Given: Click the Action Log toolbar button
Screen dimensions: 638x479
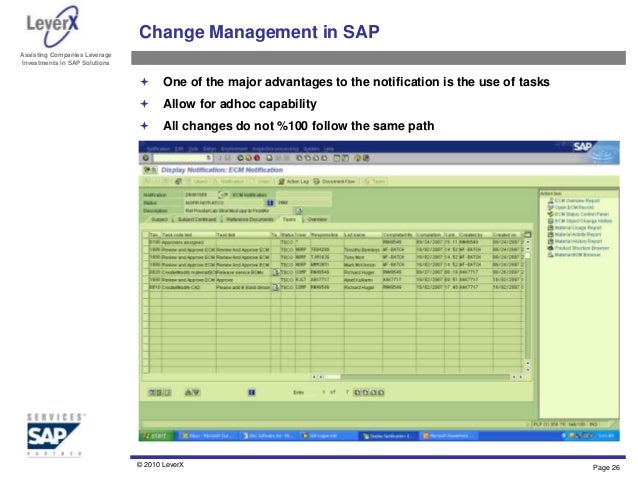Looking at the screenshot, I should point(294,181).
